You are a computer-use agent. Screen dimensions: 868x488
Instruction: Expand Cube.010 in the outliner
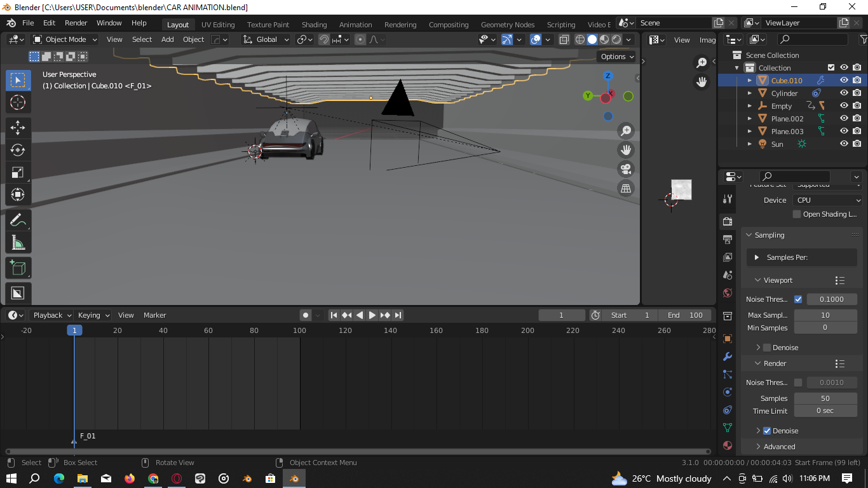pos(750,81)
